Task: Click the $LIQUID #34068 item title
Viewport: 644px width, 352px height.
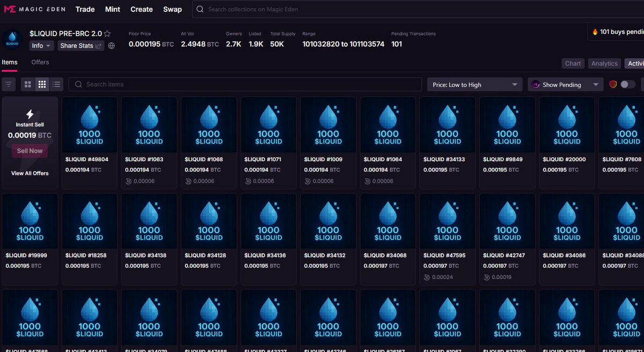Action: point(384,255)
